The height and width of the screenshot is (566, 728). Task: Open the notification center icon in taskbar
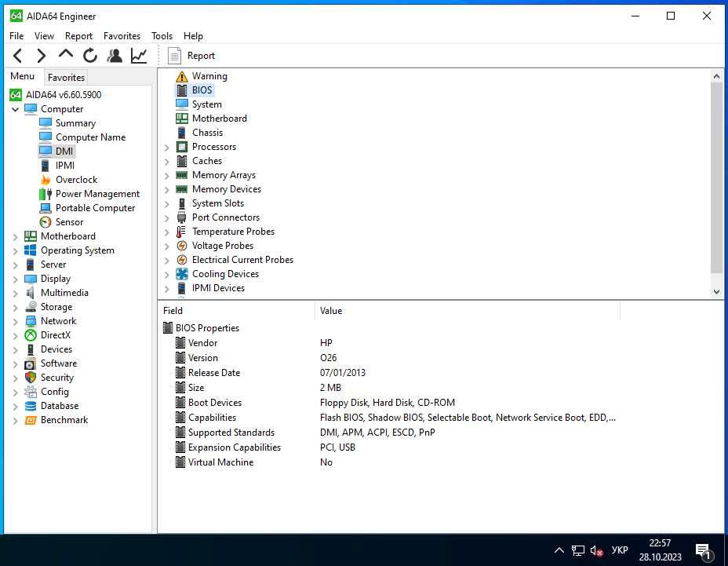tap(704, 551)
